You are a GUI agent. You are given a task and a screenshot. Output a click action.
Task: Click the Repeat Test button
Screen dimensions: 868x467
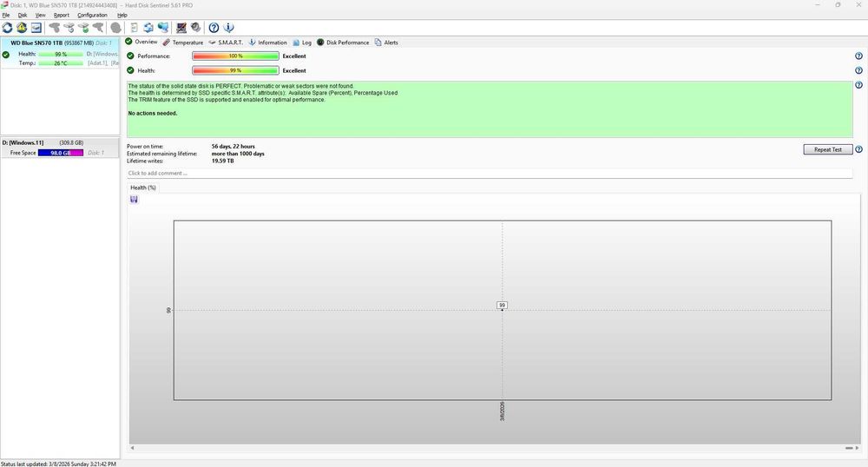point(827,149)
